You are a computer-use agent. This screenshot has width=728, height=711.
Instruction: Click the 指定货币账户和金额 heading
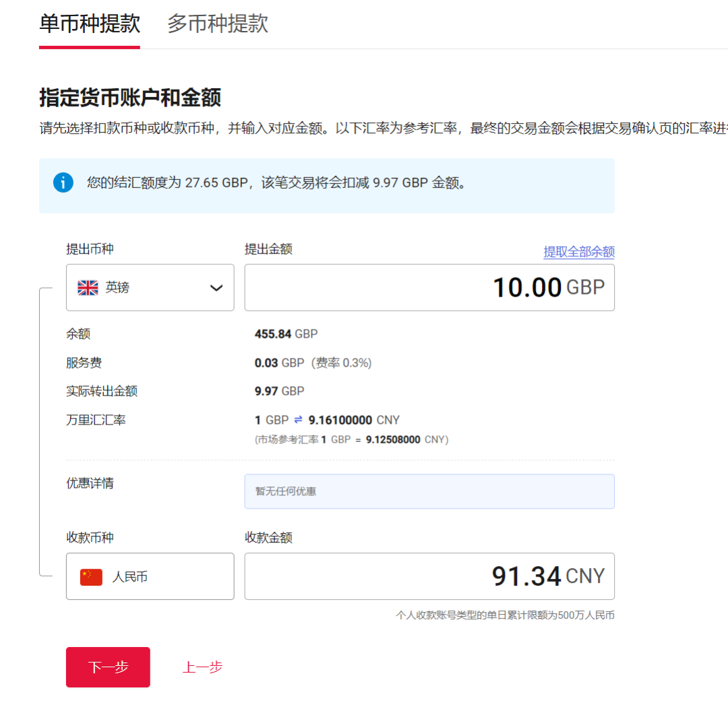point(130,98)
